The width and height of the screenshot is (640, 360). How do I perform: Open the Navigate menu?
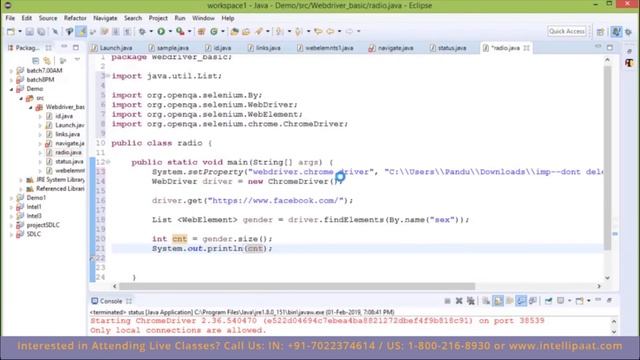(105, 18)
